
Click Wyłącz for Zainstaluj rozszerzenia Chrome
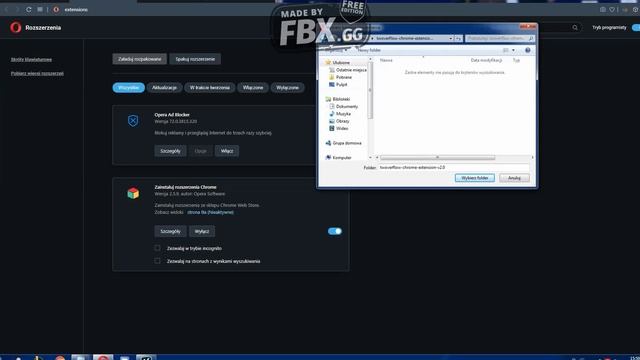202,231
